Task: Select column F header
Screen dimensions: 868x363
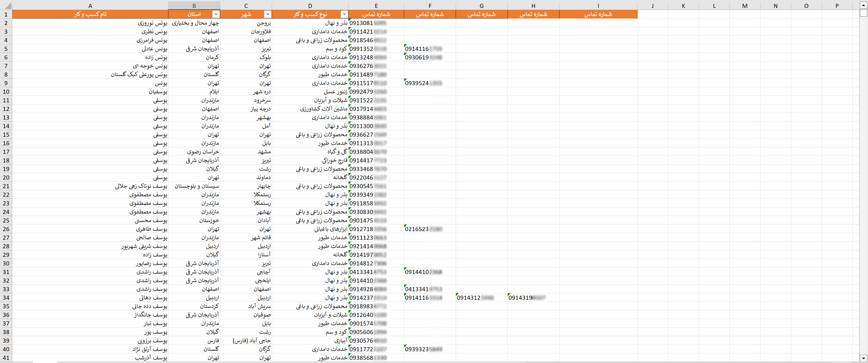Action: (430, 6)
